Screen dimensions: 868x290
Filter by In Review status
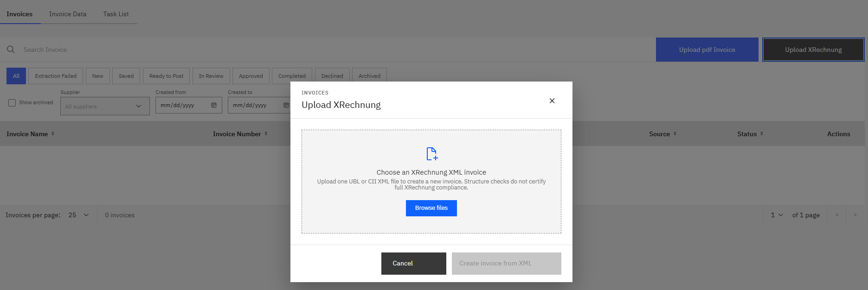(x=211, y=76)
